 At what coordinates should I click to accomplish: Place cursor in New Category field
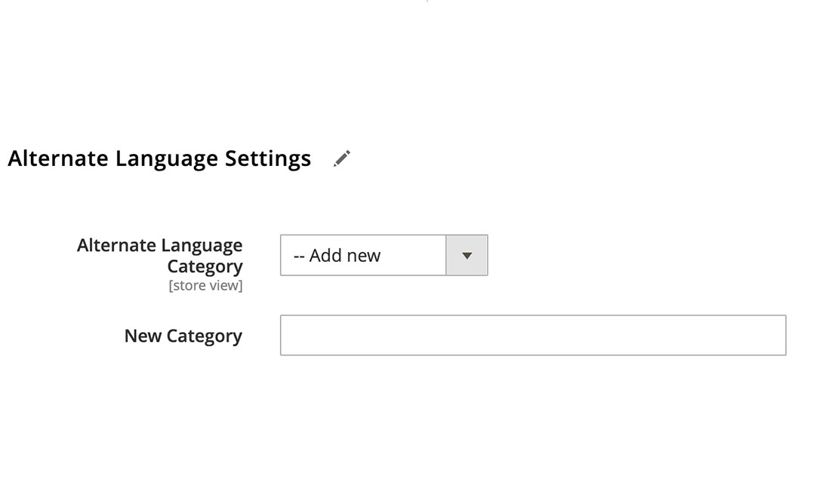tap(532, 336)
